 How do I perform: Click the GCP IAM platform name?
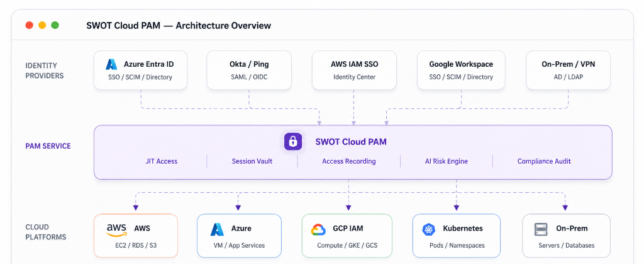(348, 228)
